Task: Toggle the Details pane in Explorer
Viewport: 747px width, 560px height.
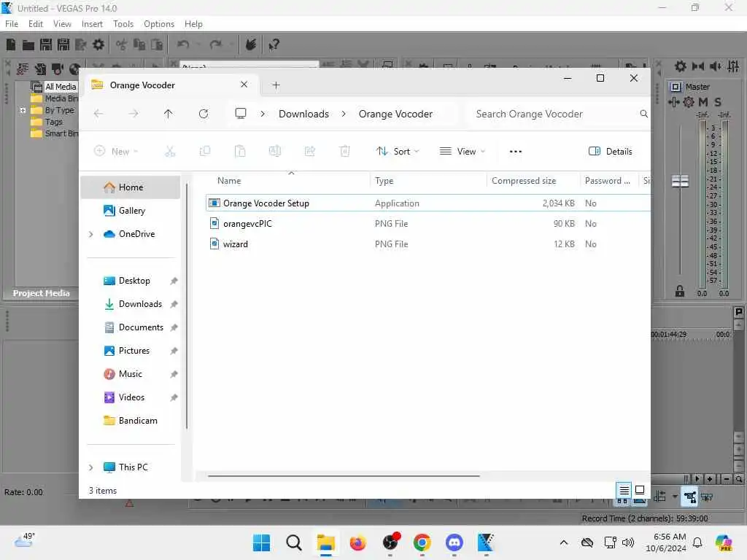Action: (611, 152)
